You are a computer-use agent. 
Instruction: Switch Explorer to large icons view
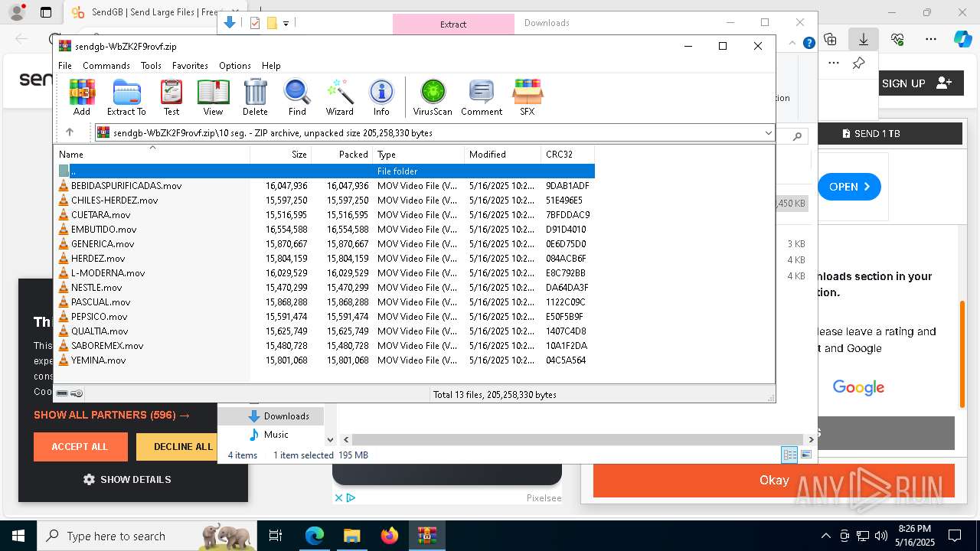pos(805,455)
